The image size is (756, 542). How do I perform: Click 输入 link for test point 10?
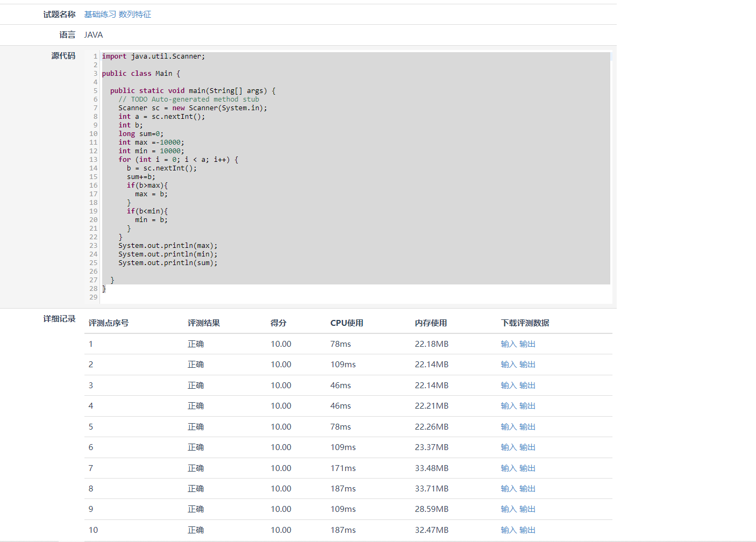(x=508, y=530)
